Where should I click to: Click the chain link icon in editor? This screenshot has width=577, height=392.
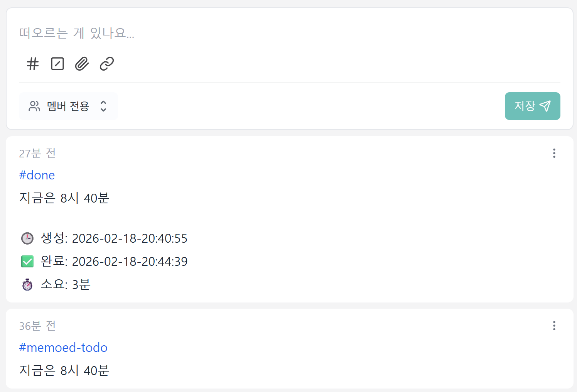coord(107,64)
